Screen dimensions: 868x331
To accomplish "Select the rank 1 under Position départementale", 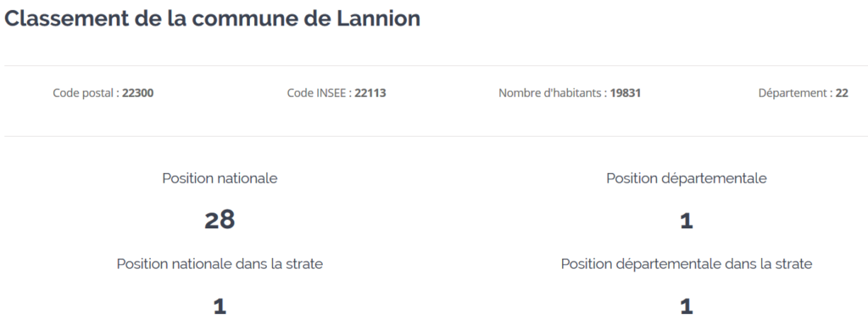I will (687, 222).
